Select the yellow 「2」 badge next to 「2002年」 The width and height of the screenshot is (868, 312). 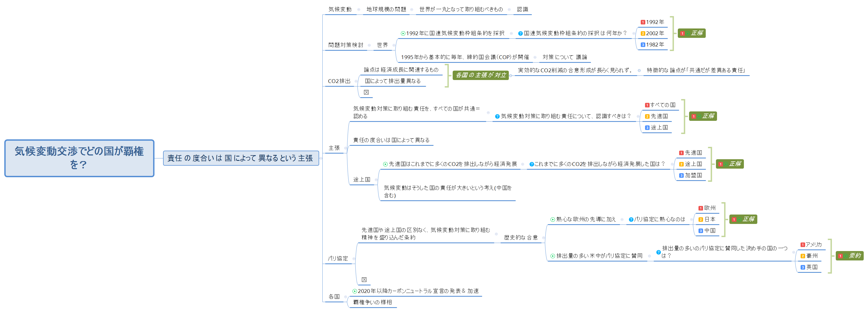(643, 33)
